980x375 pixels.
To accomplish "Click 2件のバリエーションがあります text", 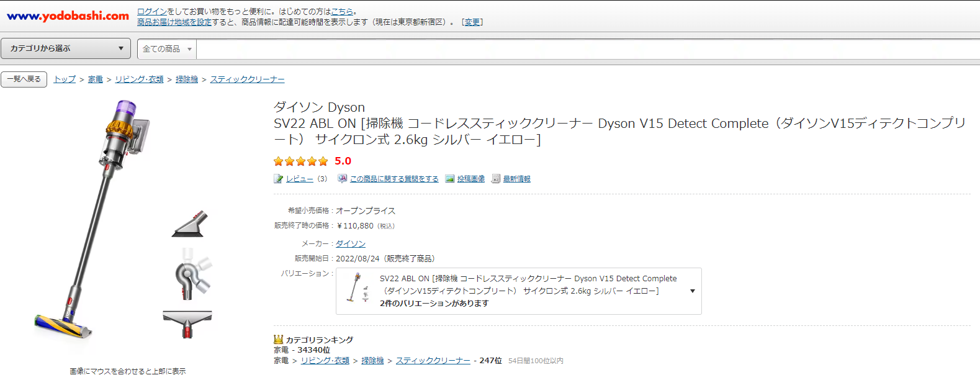I will [434, 304].
